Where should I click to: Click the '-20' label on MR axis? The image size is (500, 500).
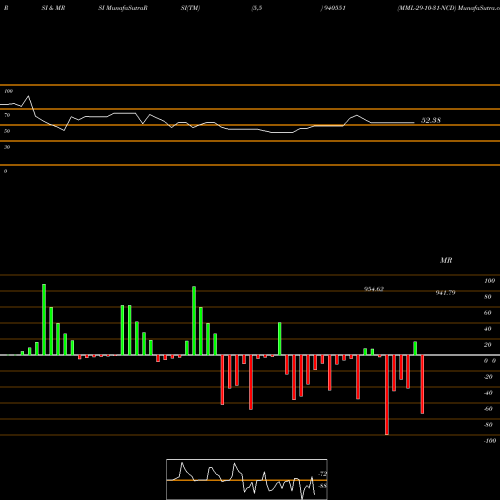click(488, 377)
